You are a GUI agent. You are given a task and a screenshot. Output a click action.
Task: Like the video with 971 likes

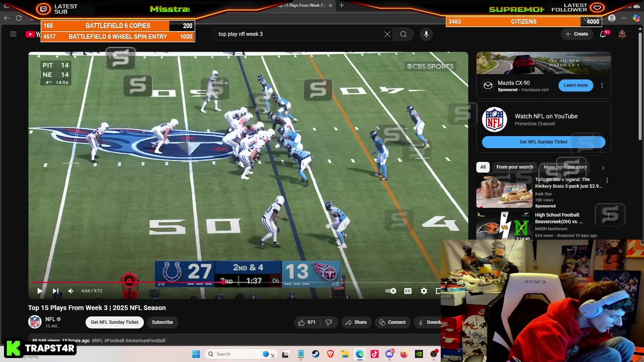(306, 322)
